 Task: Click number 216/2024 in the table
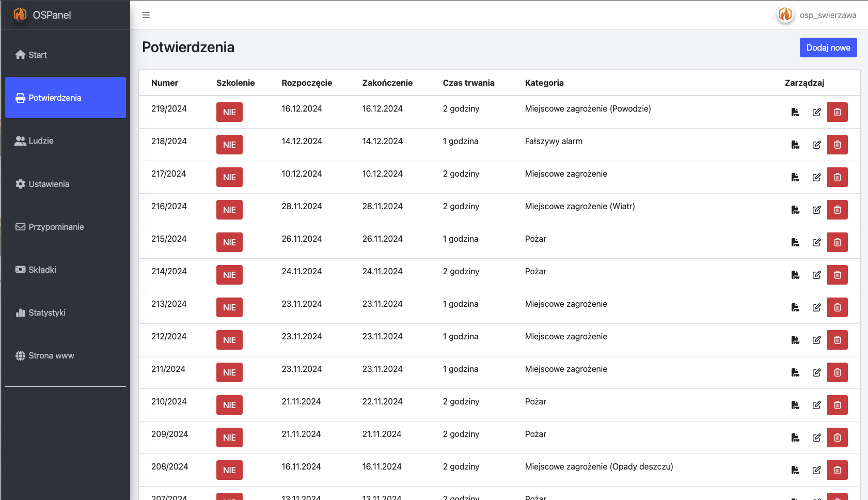coord(169,206)
